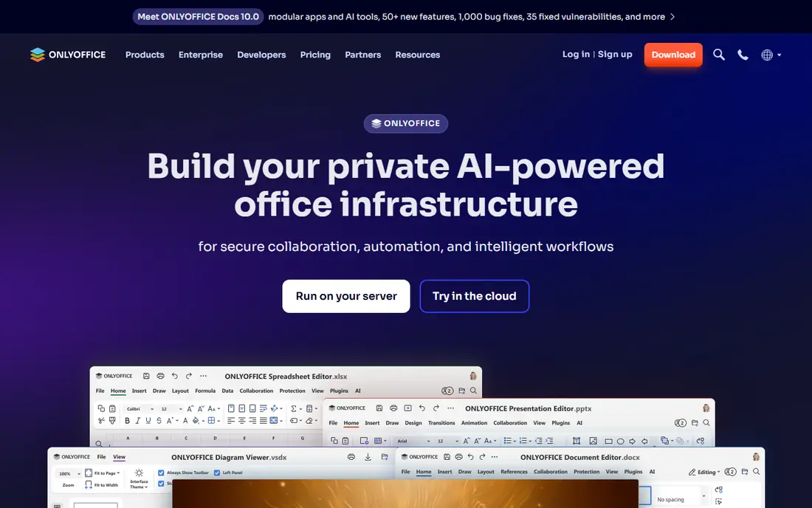Click Try in the cloud button
The height and width of the screenshot is (508, 812).
pyautogui.click(x=475, y=296)
